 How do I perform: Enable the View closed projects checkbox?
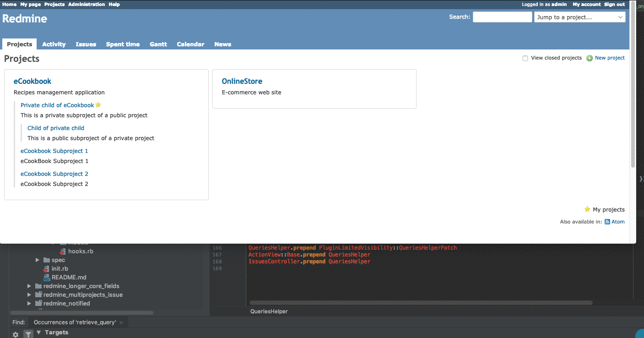[525, 58]
